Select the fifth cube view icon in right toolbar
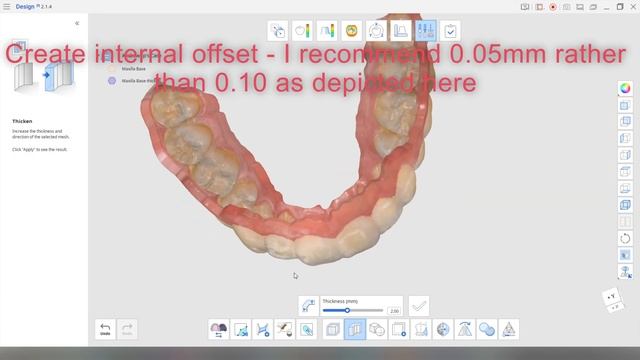This screenshot has width=640, height=360. pos(625,171)
